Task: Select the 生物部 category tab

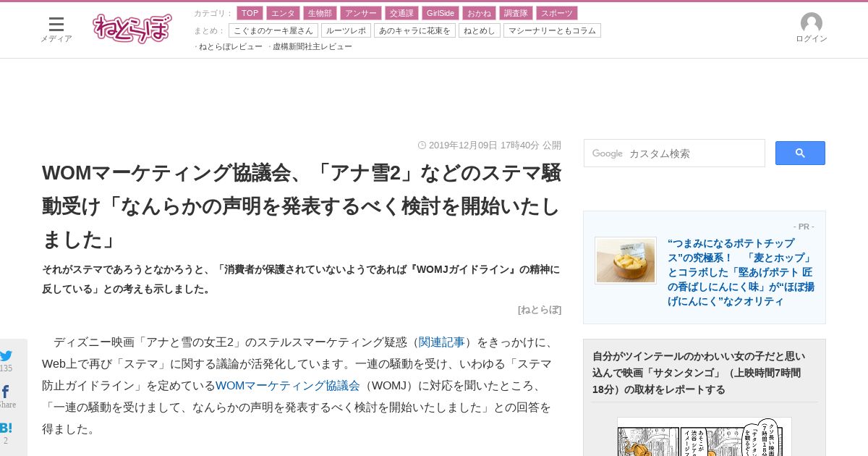Action: [320, 13]
